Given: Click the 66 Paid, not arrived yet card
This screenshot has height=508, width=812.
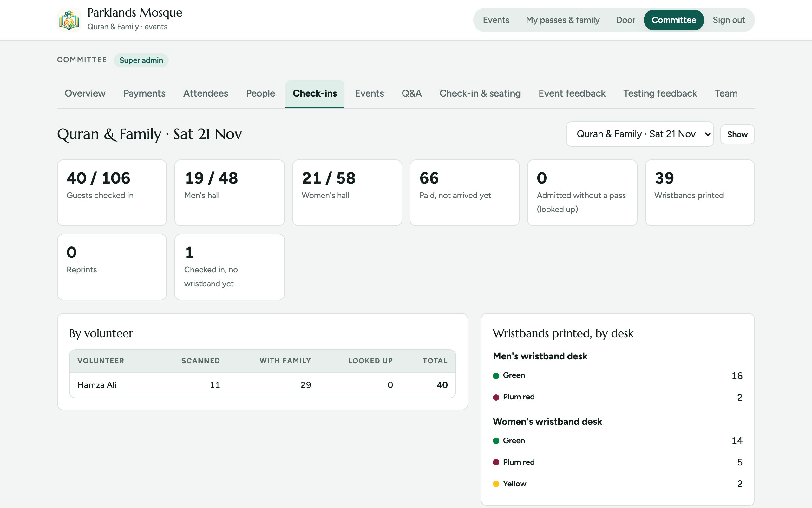Looking at the screenshot, I should pos(465,193).
